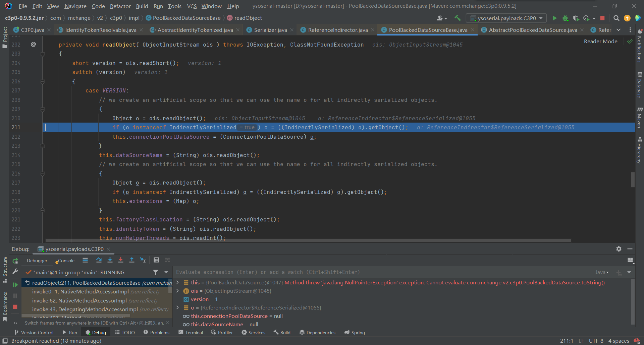The width and height of the screenshot is (644, 345).
Task: Switch to the C3P0.java tab
Action: tap(33, 30)
